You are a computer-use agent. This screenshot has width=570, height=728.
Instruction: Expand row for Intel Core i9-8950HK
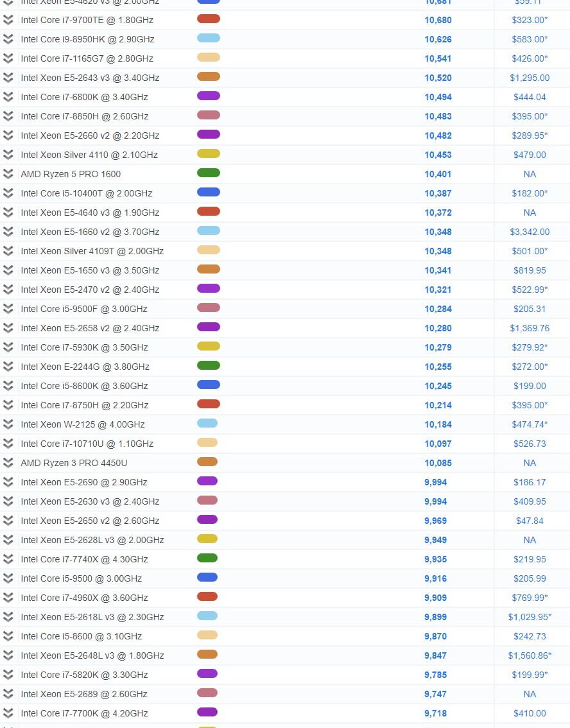click(x=8, y=39)
